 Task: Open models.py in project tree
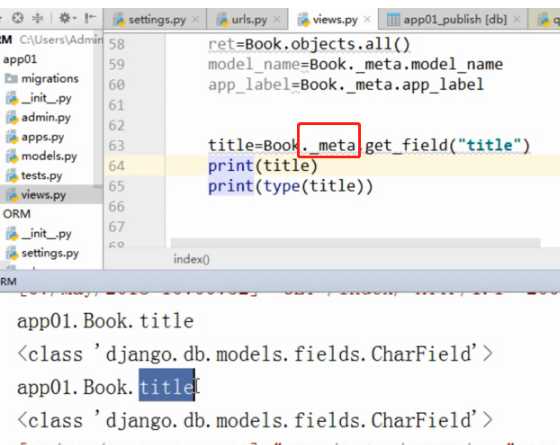coord(49,156)
